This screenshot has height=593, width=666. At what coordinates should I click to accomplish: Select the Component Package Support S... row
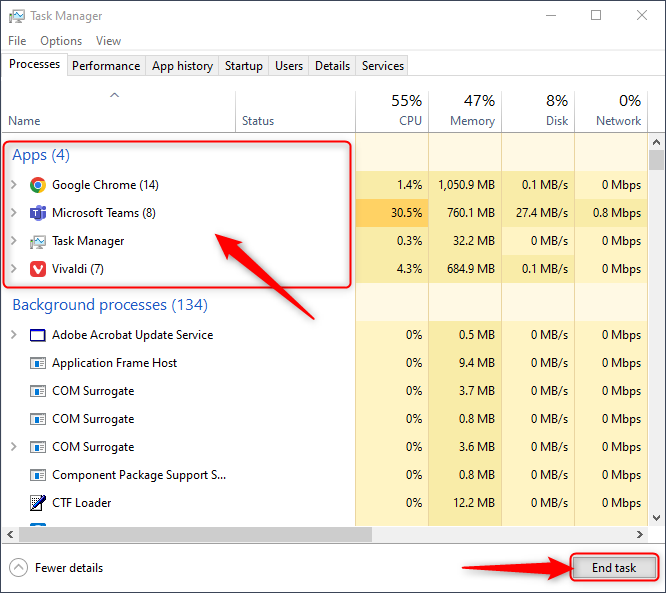[325, 475]
